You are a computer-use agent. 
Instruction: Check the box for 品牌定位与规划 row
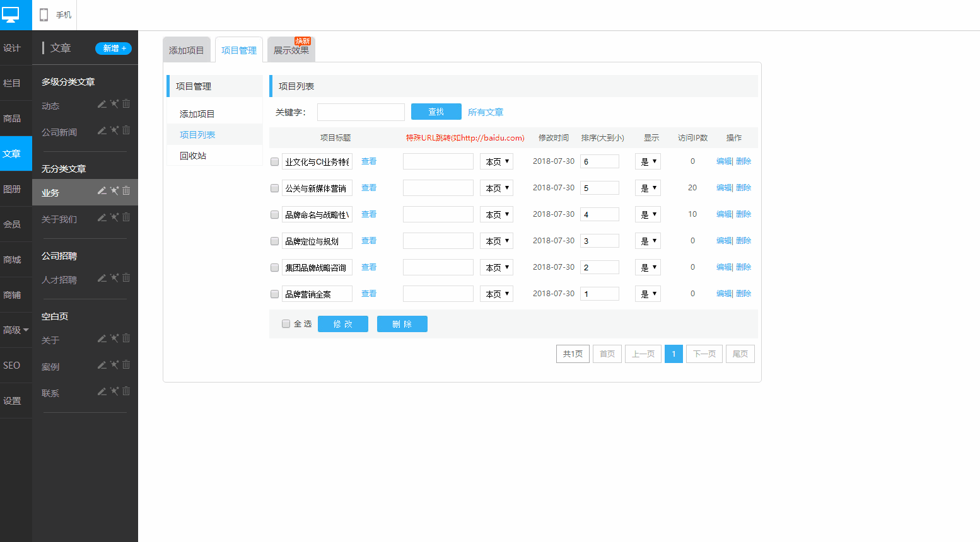[274, 241]
